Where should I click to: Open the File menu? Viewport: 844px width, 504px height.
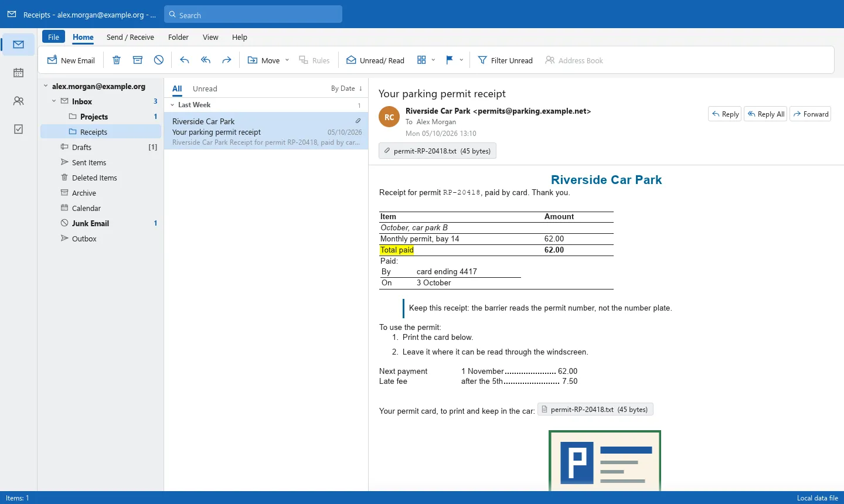(x=53, y=37)
